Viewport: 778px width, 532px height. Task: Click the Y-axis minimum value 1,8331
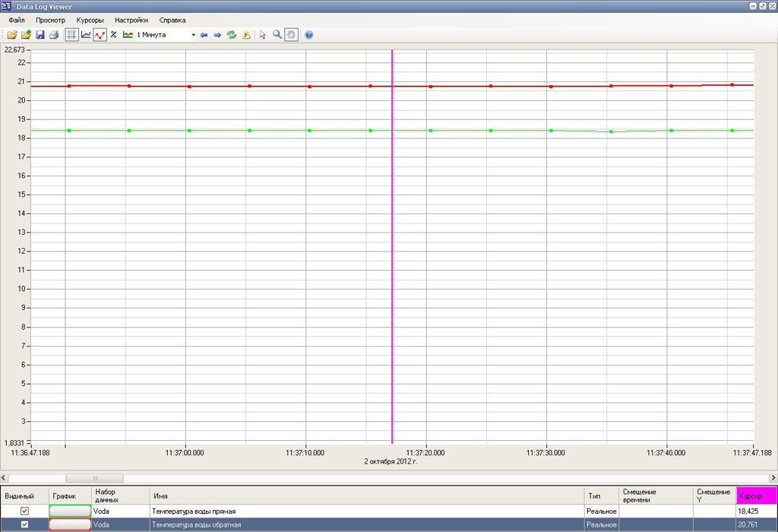coord(14,442)
